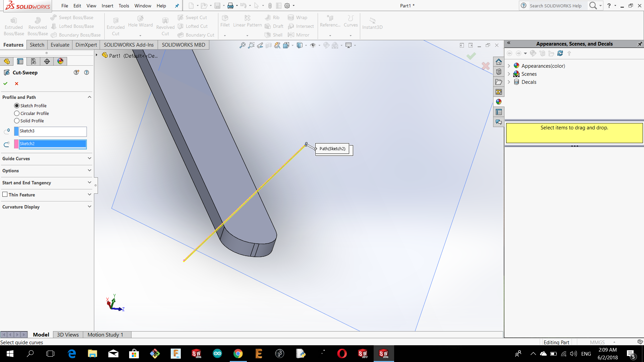Image resolution: width=644 pixels, height=362 pixels.
Task: Select the Solid Profile radio button
Action: coord(17,121)
